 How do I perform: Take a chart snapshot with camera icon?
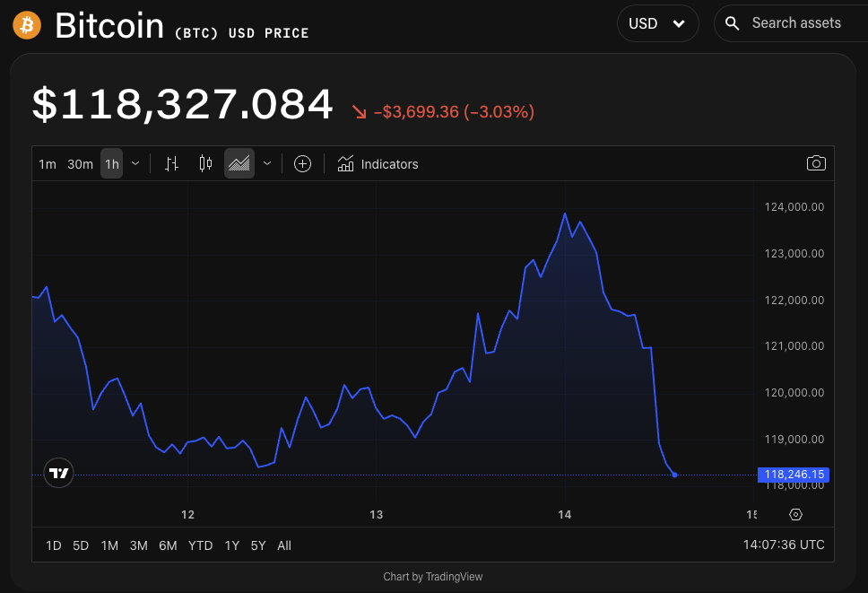[816, 163]
